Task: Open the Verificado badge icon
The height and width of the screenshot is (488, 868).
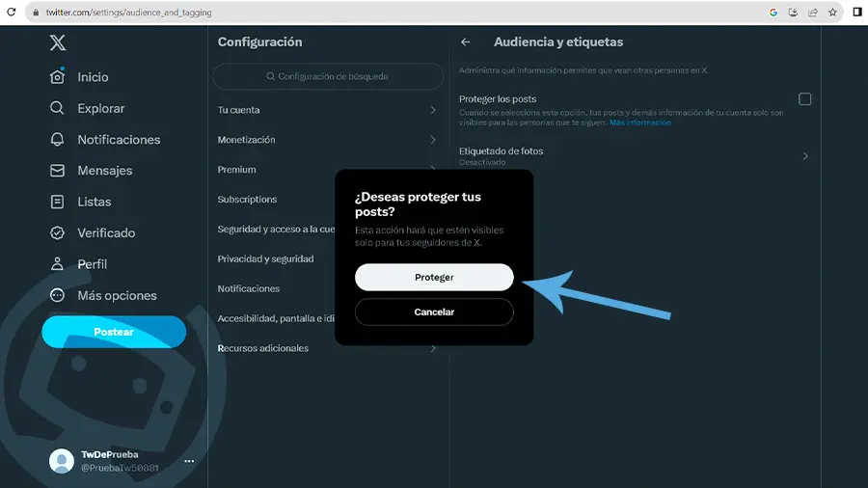Action: point(57,233)
